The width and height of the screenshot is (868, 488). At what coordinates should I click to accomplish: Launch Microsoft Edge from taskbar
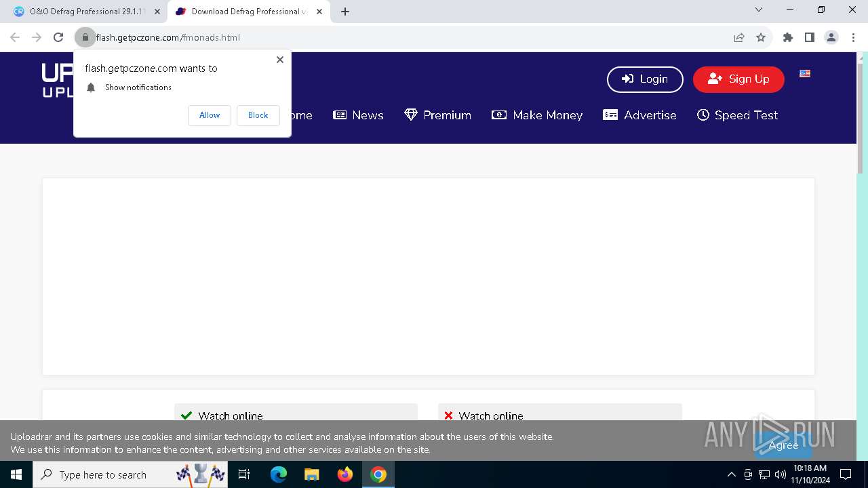[x=279, y=474]
